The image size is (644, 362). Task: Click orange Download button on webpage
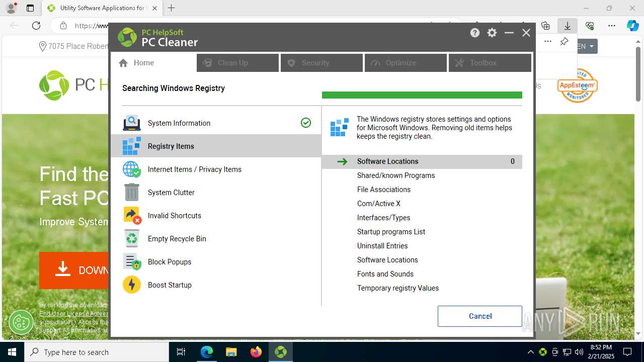74,270
